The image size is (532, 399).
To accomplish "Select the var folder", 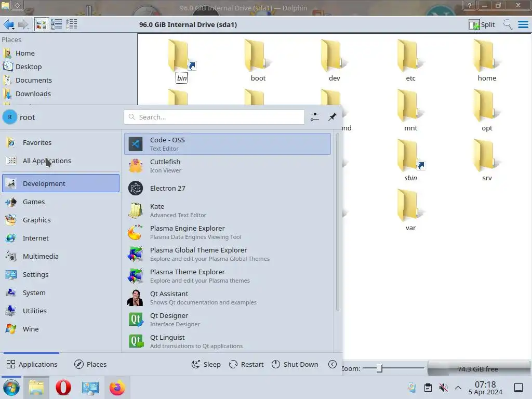I will click(x=410, y=210).
